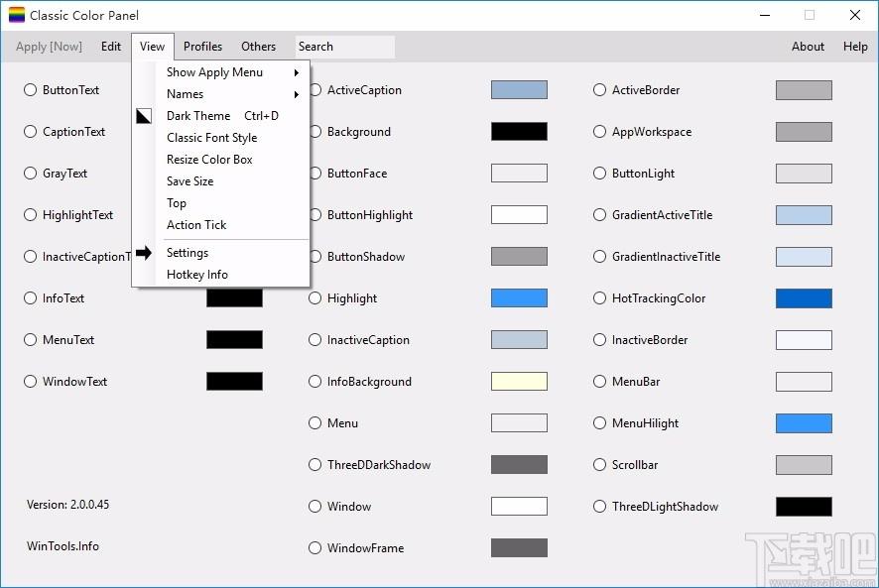Open the Others menu
The image size is (879, 588).
(258, 47)
